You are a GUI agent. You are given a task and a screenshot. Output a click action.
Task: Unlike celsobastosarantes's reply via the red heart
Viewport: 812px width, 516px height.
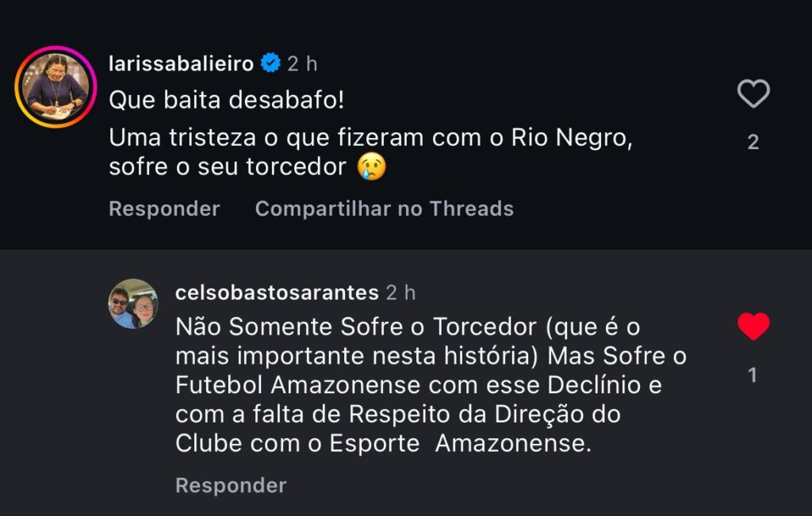point(753,326)
